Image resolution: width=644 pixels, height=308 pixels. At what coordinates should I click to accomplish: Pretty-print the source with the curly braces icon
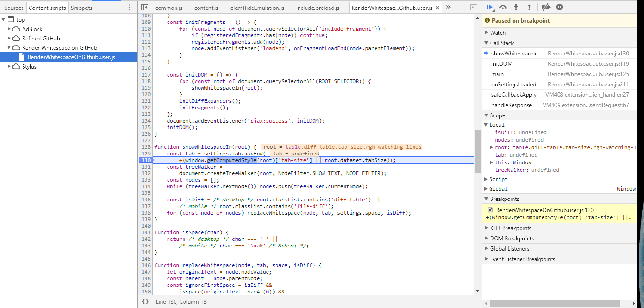(146, 301)
